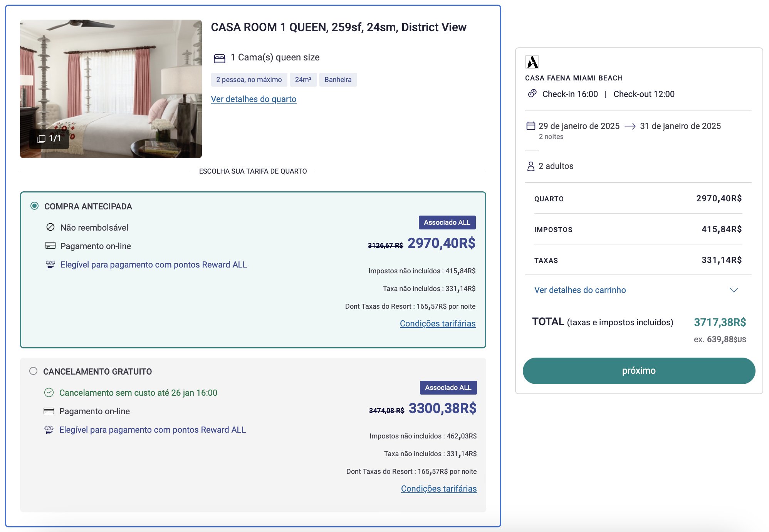
Task: Click the calendar icon beside stay dates
Action: 531,126
